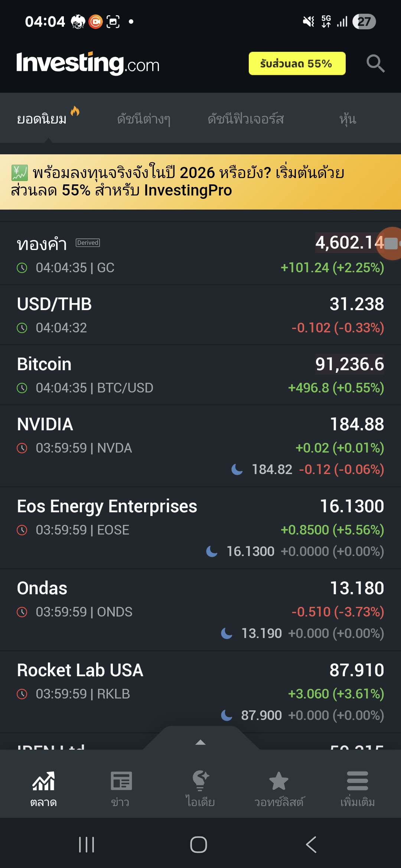
Task: Open the ตลาด (Markets) bottom tab icon
Action: pyautogui.click(x=43, y=781)
